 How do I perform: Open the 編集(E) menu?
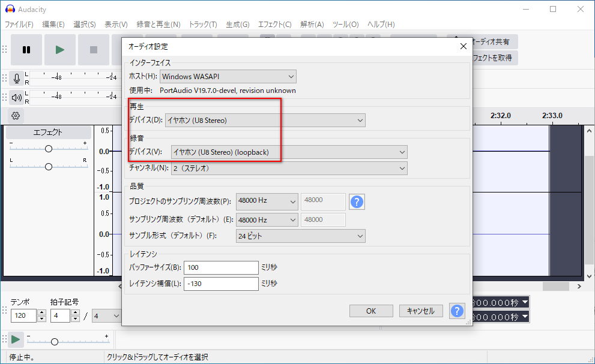[53, 24]
